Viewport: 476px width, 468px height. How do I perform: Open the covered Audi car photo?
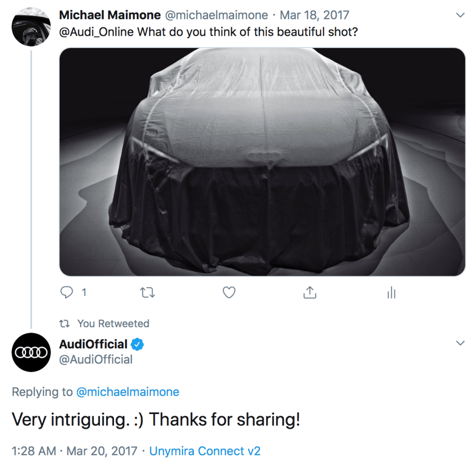(x=262, y=162)
